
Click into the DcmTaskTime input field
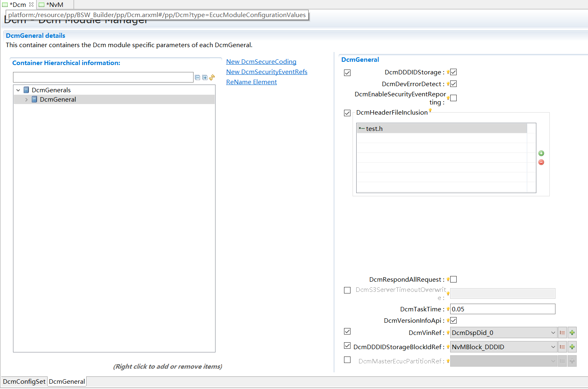pyautogui.click(x=502, y=309)
